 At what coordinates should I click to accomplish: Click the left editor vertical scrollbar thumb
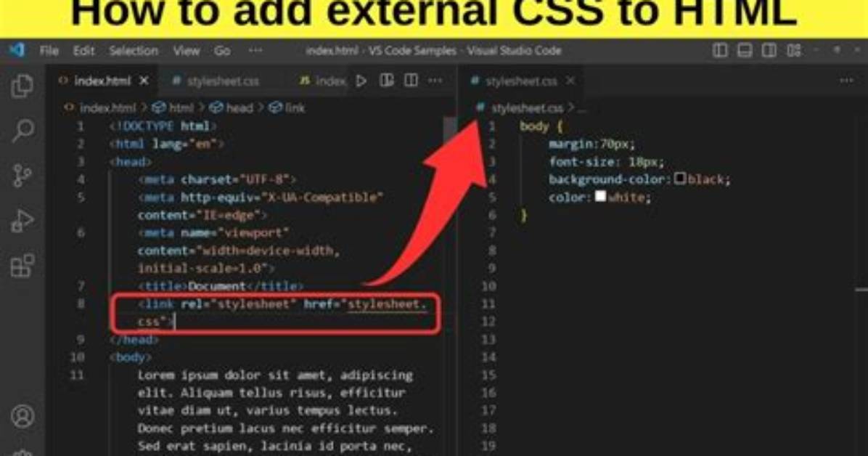(x=450, y=131)
